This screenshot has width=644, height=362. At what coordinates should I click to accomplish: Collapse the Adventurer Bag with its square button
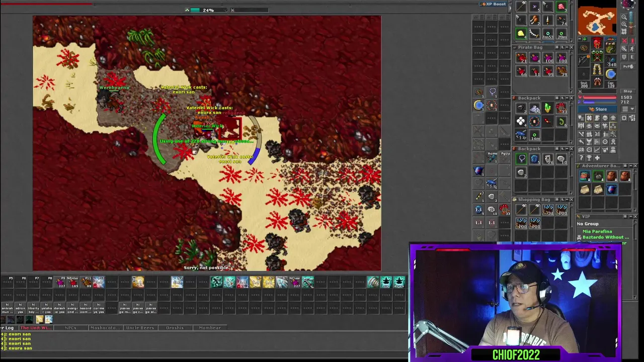pos(625,166)
